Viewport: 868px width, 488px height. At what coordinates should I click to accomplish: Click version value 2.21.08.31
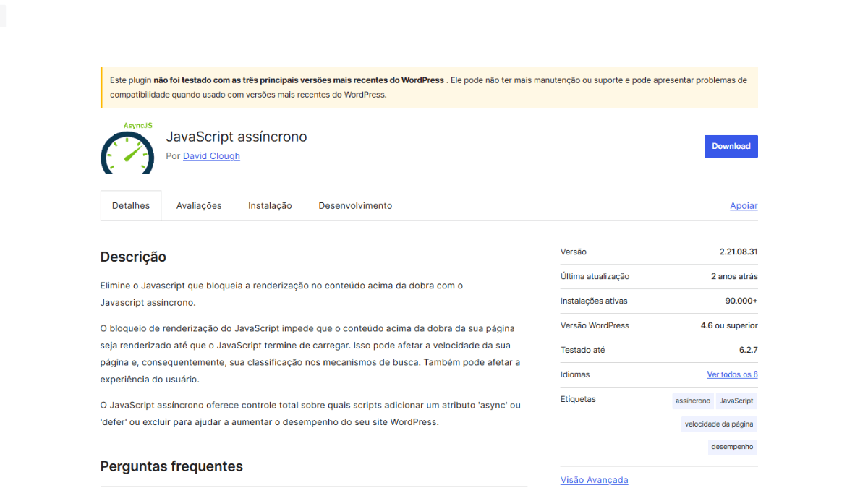pos(739,252)
